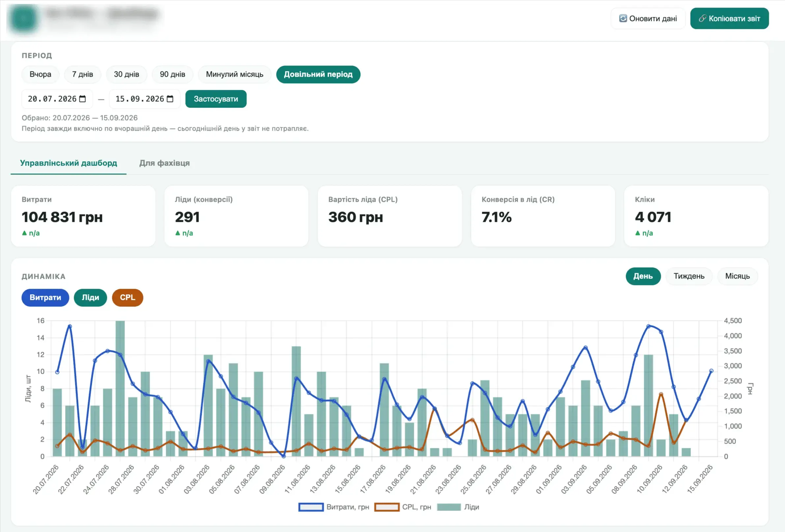The image size is (785, 532).
Task: Click the Кліки 4 071 card
Action: pos(696,216)
